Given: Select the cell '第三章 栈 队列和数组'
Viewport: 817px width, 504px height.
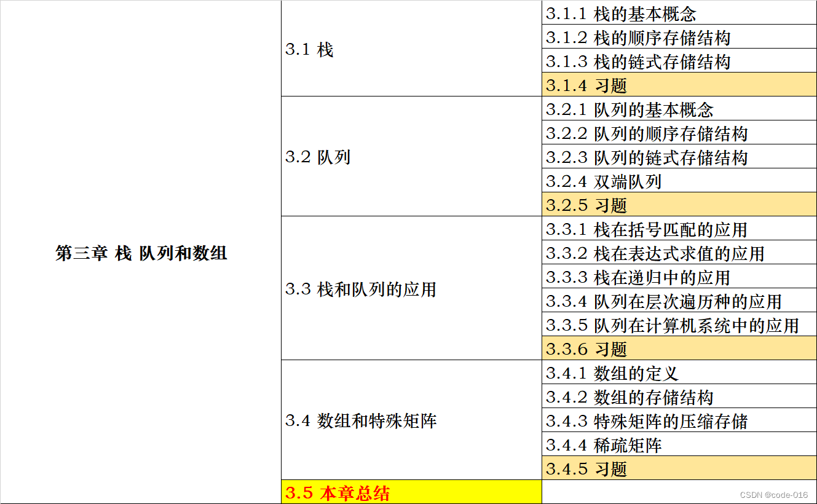Looking at the screenshot, I should click(141, 253).
